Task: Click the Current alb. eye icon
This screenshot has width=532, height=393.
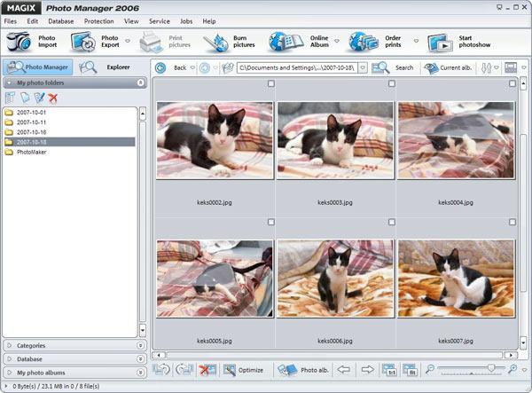Action: click(431, 68)
